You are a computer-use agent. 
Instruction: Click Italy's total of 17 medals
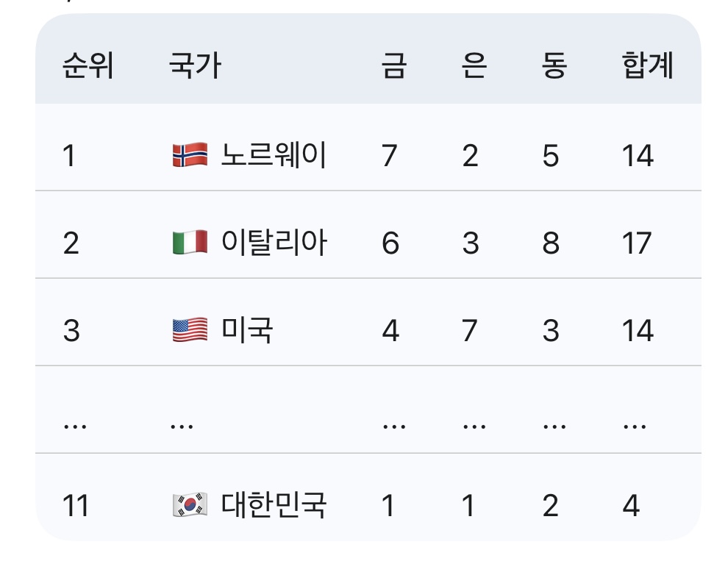[x=637, y=243]
